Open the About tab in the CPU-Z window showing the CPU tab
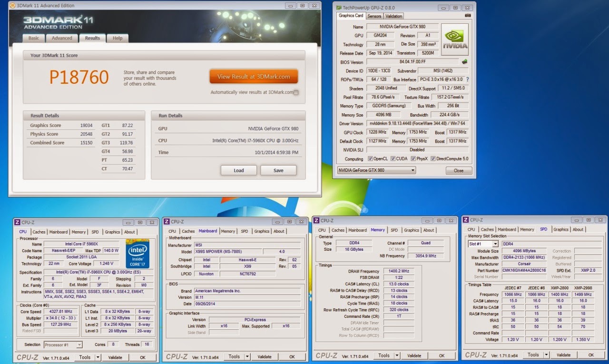Screen dimensions: 609x364 pos(129,232)
